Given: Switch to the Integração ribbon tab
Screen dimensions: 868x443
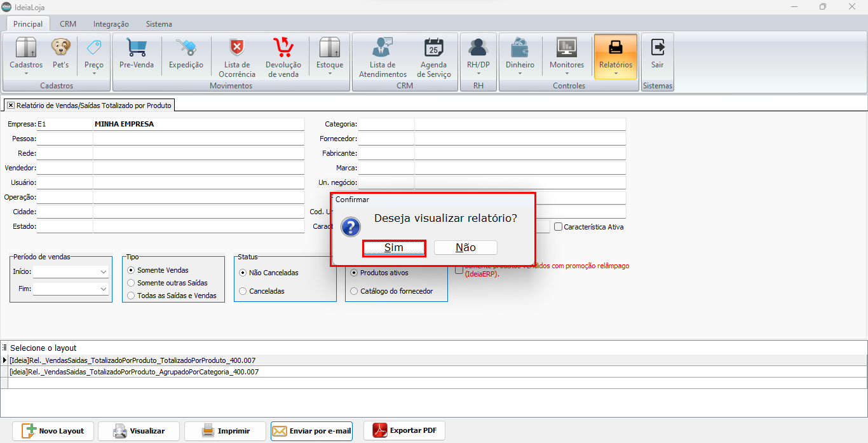Looking at the screenshot, I should pos(111,24).
